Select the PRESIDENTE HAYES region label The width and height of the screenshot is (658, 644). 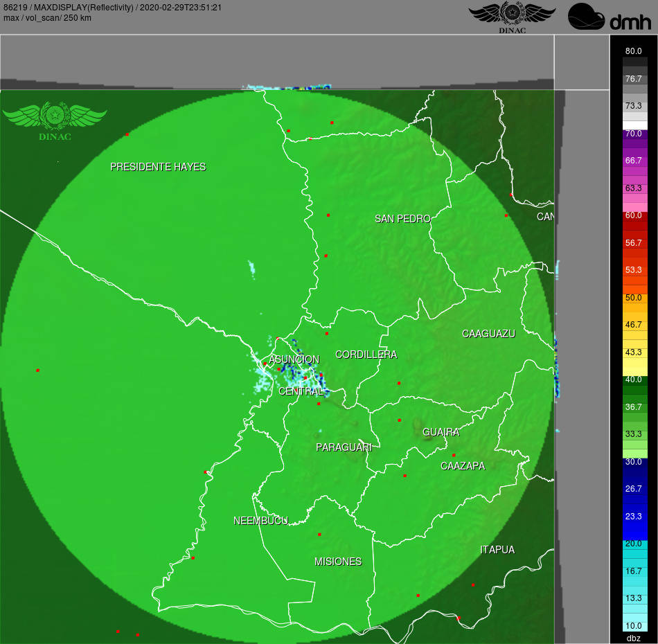click(159, 167)
